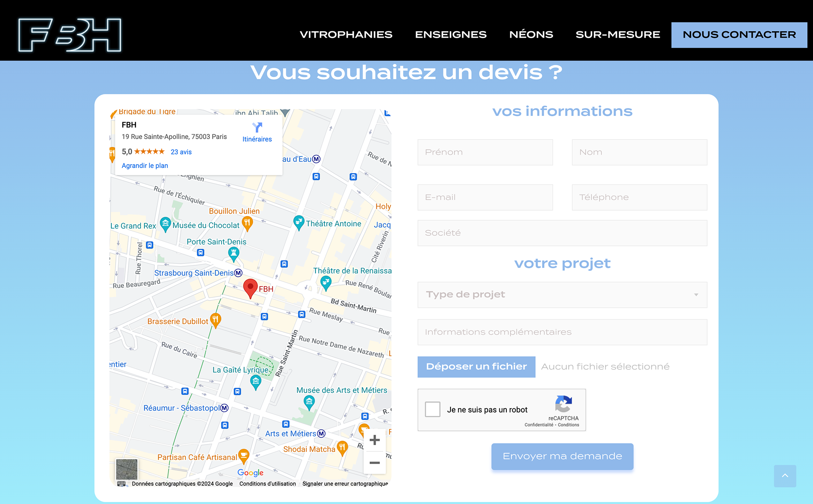This screenshot has height=504, width=813.
Task: Open the Type de projet dropdown
Action: [562, 295]
